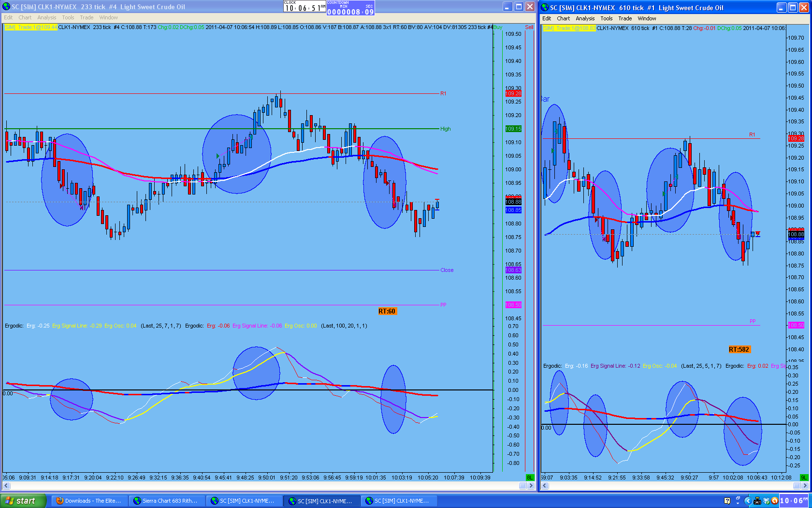Image resolution: width=812 pixels, height=508 pixels.
Task: Open Edit menu in 233 tick chart
Action: pyautogui.click(x=8, y=17)
